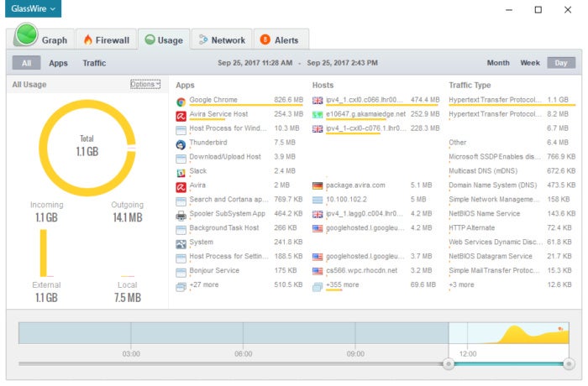Viewport: 588px width, 386px height.
Task: Click the 03:00 mark on the timeline
Action: pos(131,354)
